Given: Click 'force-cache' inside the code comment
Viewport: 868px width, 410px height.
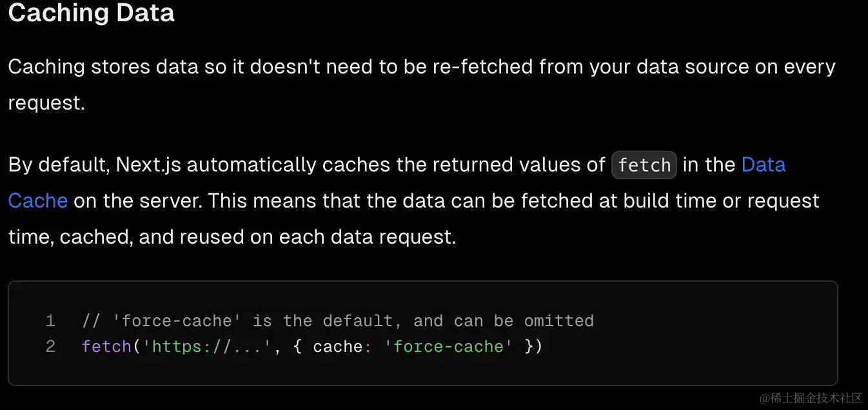Looking at the screenshot, I should (175, 320).
